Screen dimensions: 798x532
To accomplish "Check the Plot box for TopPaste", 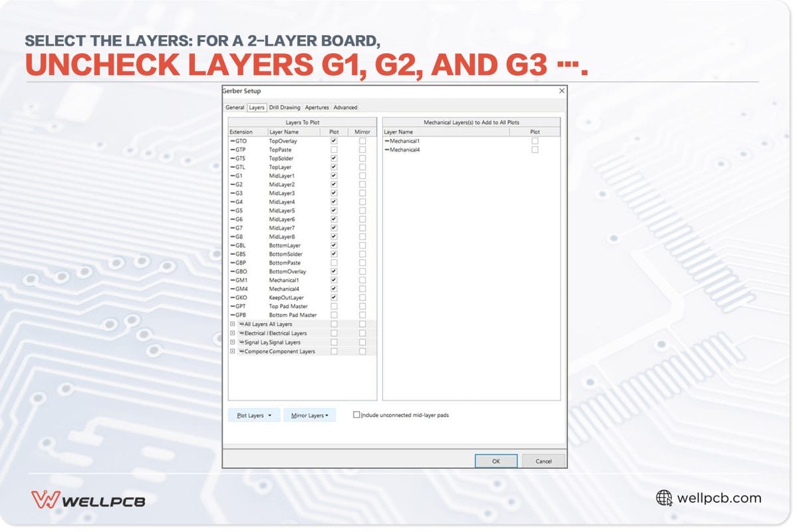I will coord(334,150).
